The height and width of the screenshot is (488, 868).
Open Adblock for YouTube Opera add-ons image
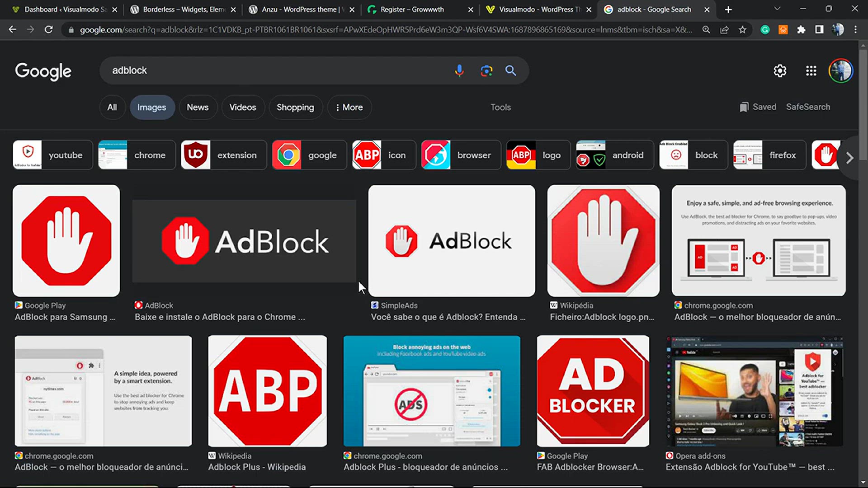(755, 391)
